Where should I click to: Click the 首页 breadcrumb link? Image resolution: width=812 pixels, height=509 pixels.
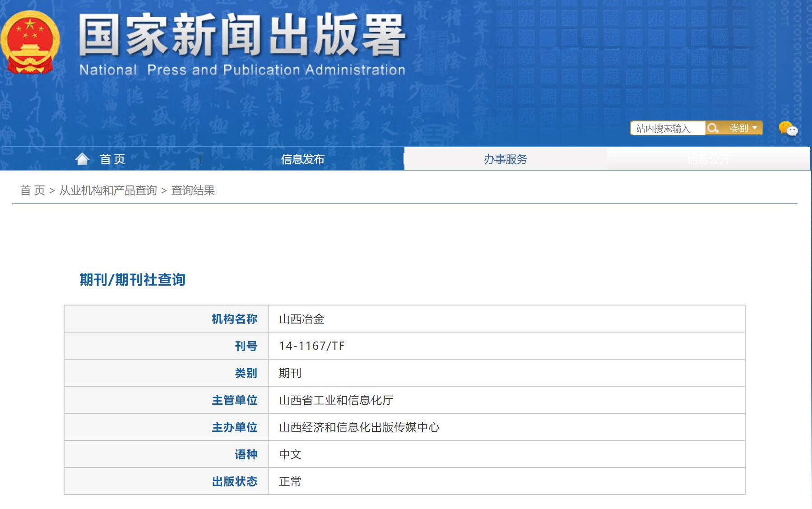point(32,190)
